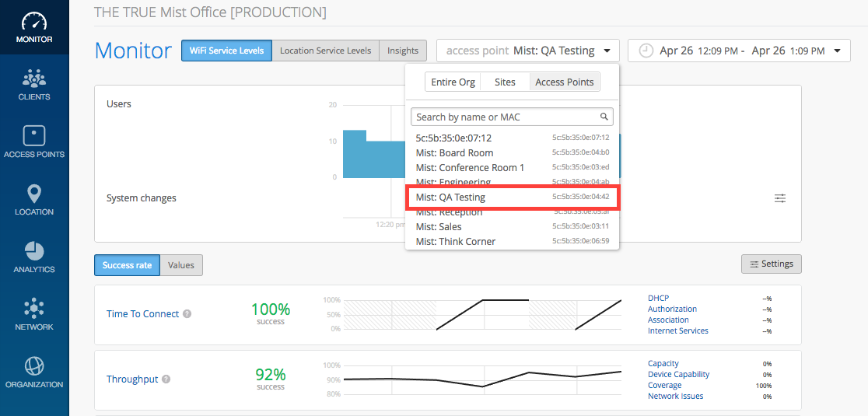
Task: Open the Organization globe icon
Action: (34, 372)
